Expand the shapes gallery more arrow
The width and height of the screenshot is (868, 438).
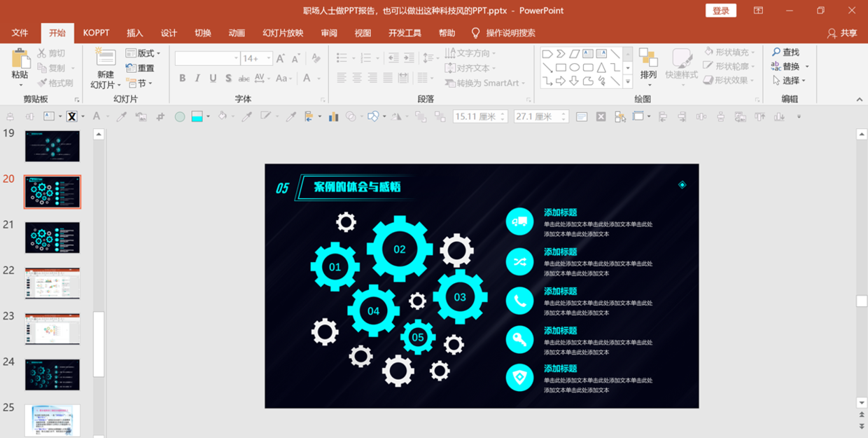[x=627, y=82]
